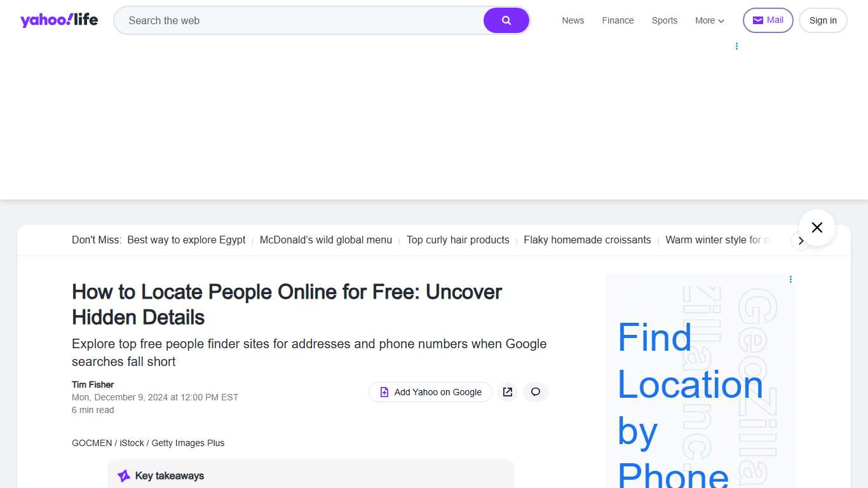Image resolution: width=868 pixels, height=488 pixels.
Task: Click inside the Search the web field
Action: click(286, 20)
